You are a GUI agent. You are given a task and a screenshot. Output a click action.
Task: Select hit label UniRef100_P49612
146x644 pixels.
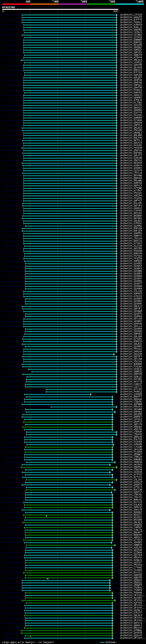click(x=131, y=392)
